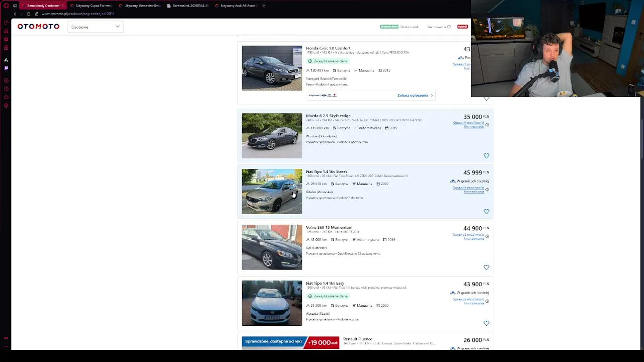Open the tab islands workspace icon
This screenshot has width=644, height=362.
[x=15, y=6]
